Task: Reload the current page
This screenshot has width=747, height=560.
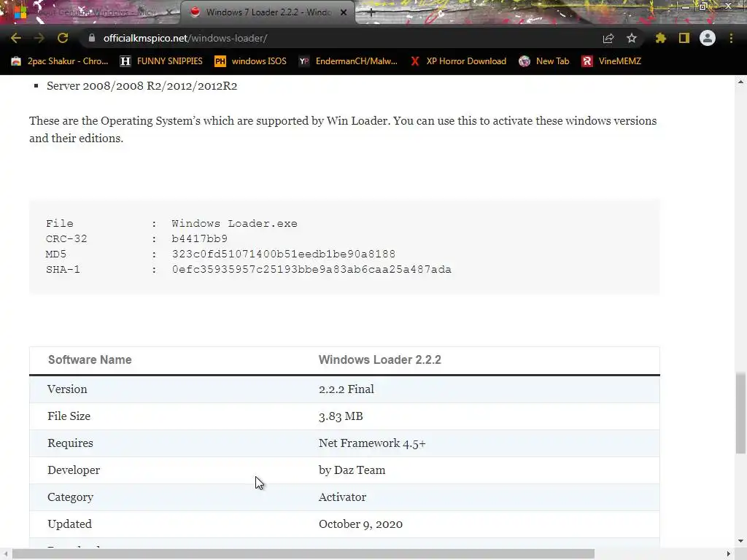Action: [x=63, y=38]
